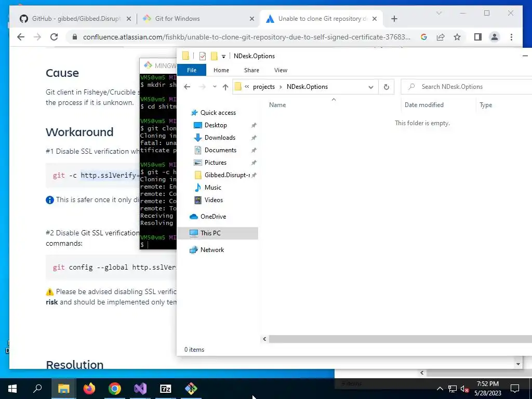The height and width of the screenshot is (399, 532).
Task: Unpin Pictures using its pin icon
Action: pyautogui.click(x=254, y=163)
